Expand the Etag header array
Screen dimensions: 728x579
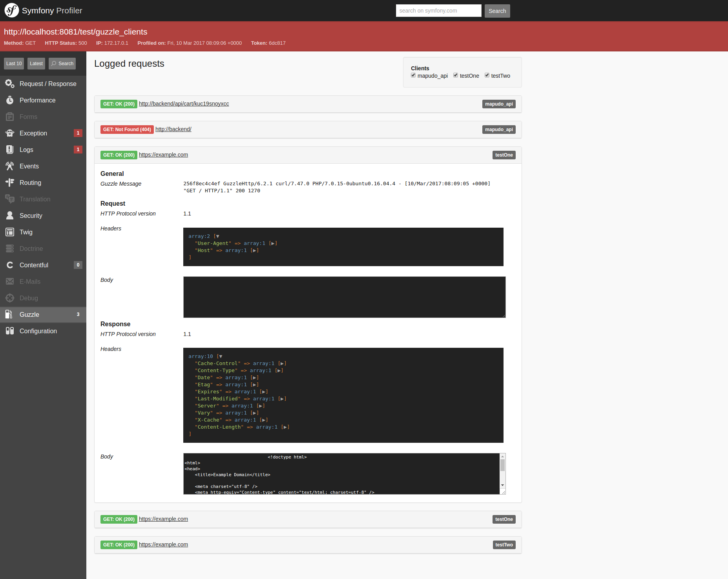click(254, 385)
